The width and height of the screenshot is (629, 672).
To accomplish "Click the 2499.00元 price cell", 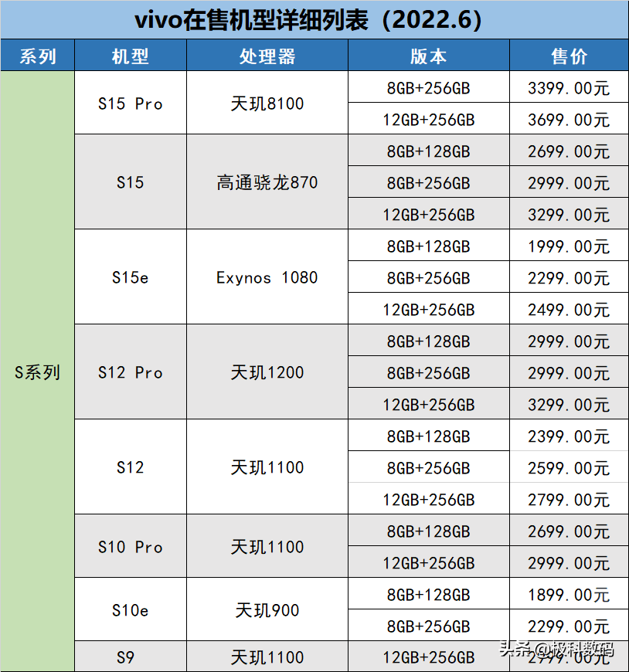I will 569,309.
